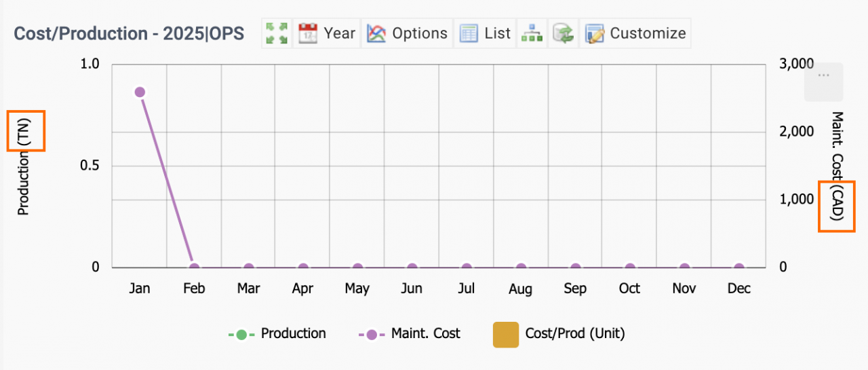Click the green expand-to-fullscreen arrows icon
This screenshot has height=370, width=868.
click(x=277, y=33)
